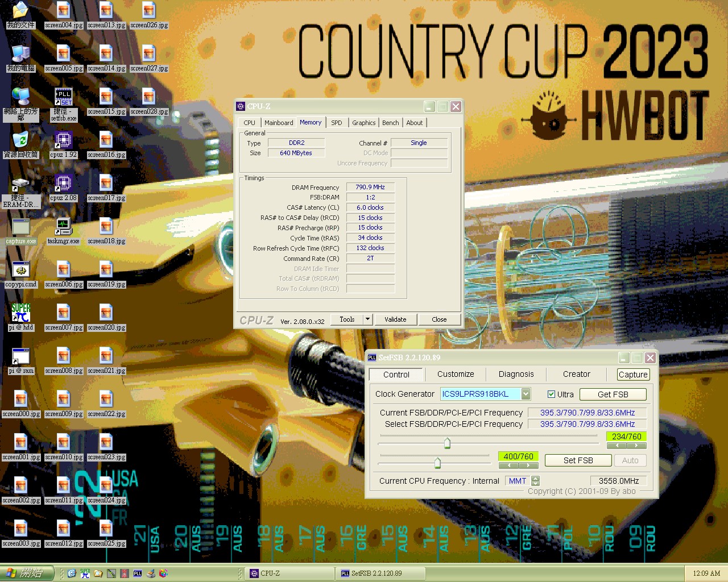Click the Tools button in CPU-Z
Screen dimensions: 728x582
347,319
